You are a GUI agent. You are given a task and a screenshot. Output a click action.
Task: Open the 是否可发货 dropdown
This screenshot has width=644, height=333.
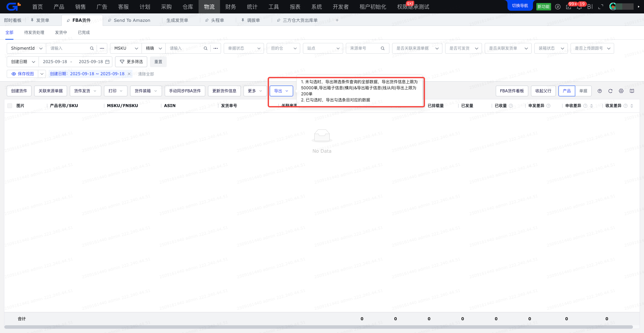point(464,48)
